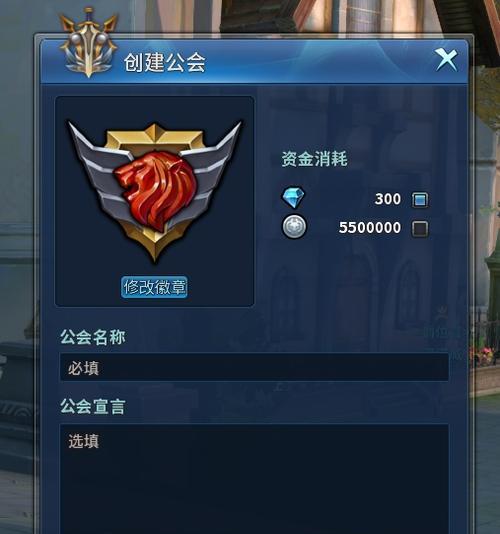Click the 300 diamond cost amount
The width and height of the screenshot is (500, 534).
388,199
